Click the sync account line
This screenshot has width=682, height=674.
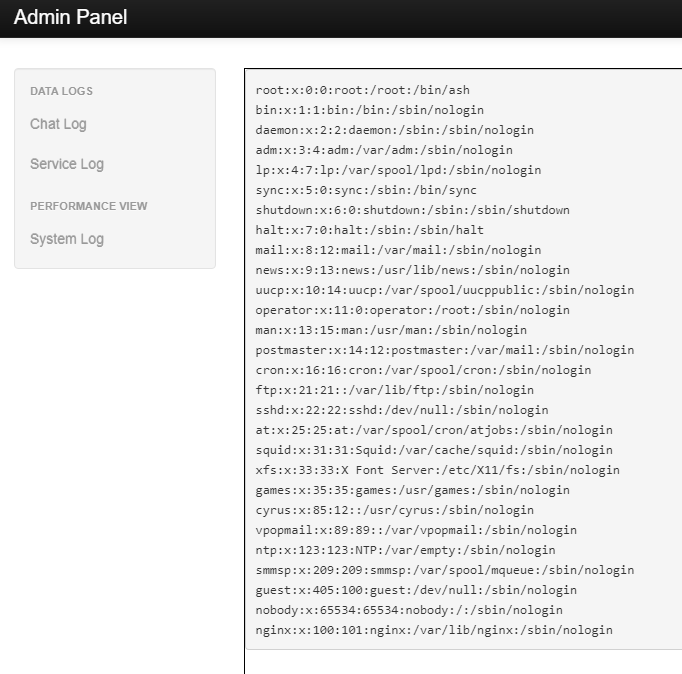pyautogui.click(x=366, y=190)
